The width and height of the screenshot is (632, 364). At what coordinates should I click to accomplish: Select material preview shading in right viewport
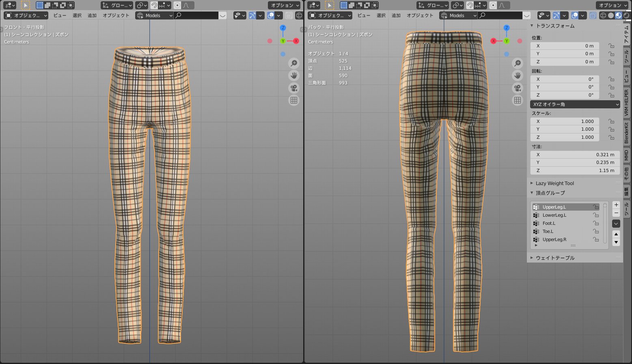[618, 15]
